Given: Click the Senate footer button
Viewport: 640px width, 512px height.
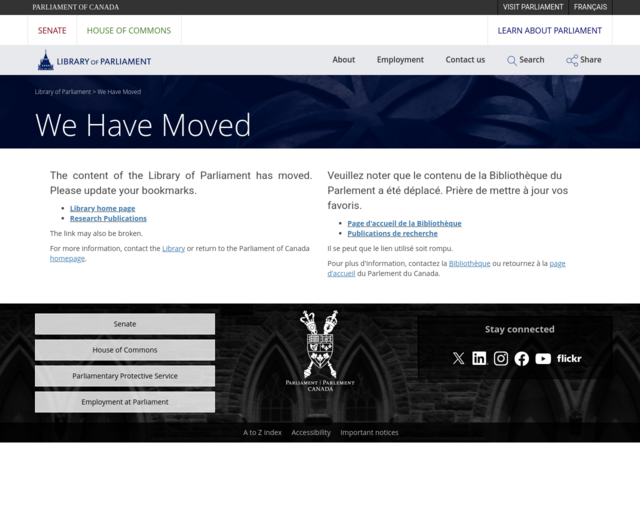Looking at the screenshot, I should (125, 324).
